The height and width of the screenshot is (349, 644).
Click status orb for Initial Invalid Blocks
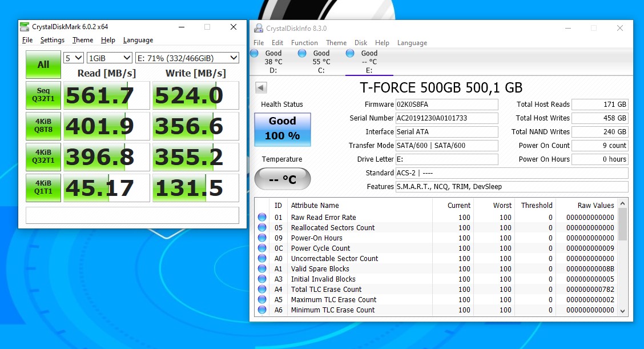tap(262, 279)
